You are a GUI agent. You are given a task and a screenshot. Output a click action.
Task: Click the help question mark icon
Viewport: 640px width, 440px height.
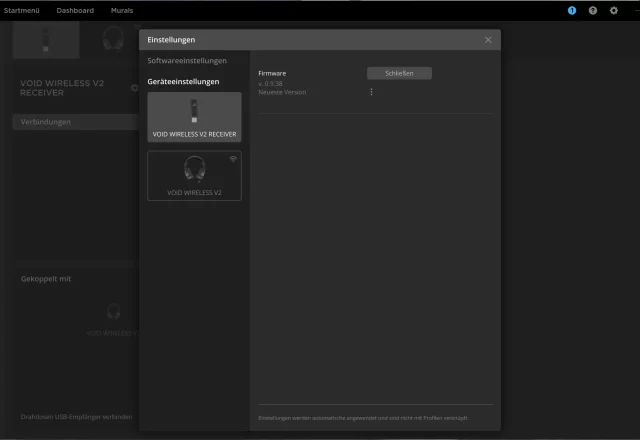tap(593, 10)
